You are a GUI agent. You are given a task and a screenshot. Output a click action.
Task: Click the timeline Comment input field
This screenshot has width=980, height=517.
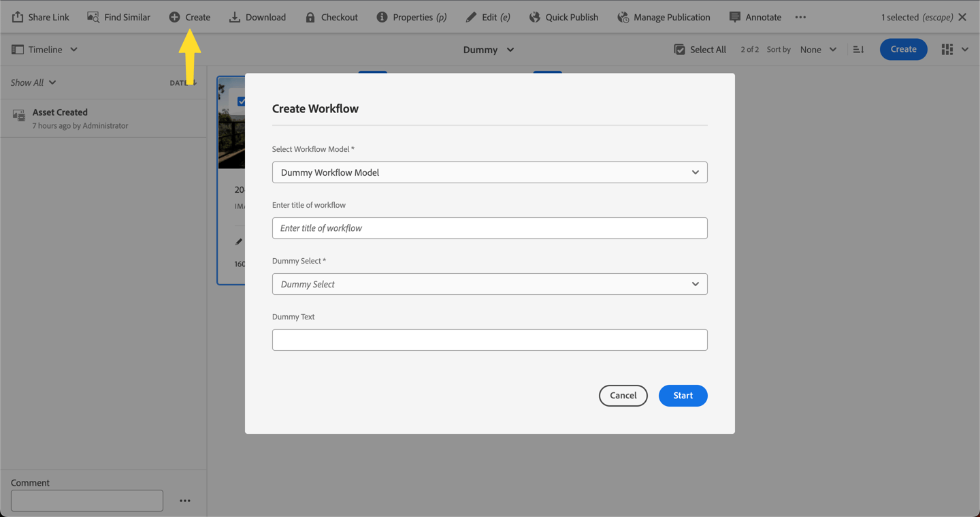(x=87, y=501)
